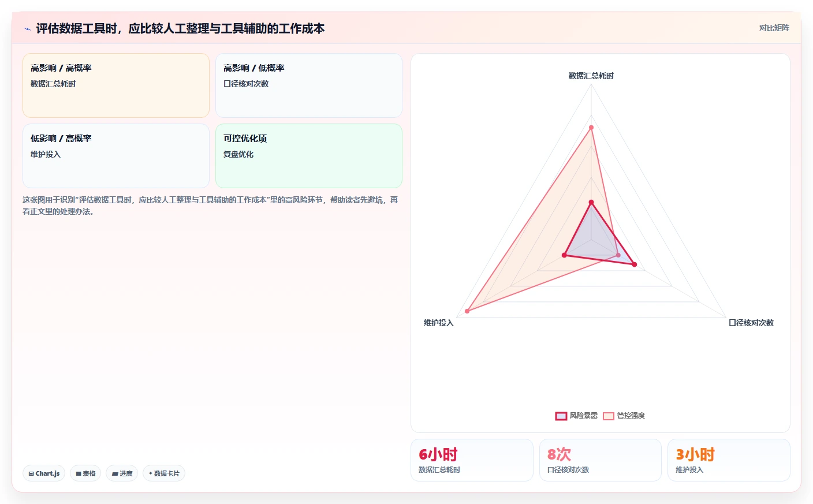Click the main heading 评估数据工具时
813x504 pixels.
[x=180, y=28]
